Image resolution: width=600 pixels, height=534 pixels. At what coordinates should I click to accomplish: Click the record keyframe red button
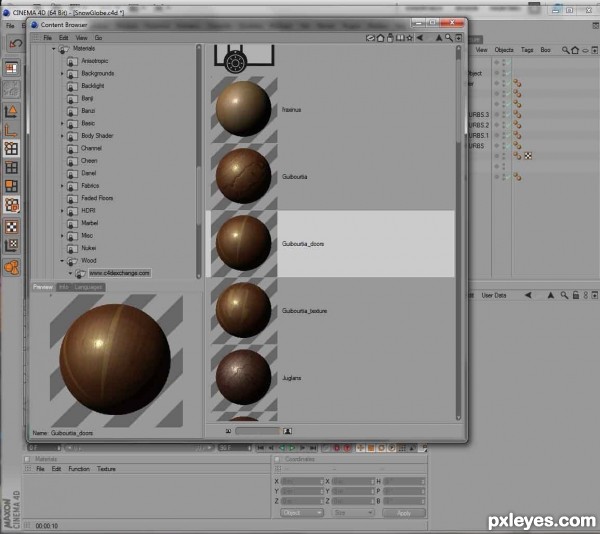tap(337, 448)
